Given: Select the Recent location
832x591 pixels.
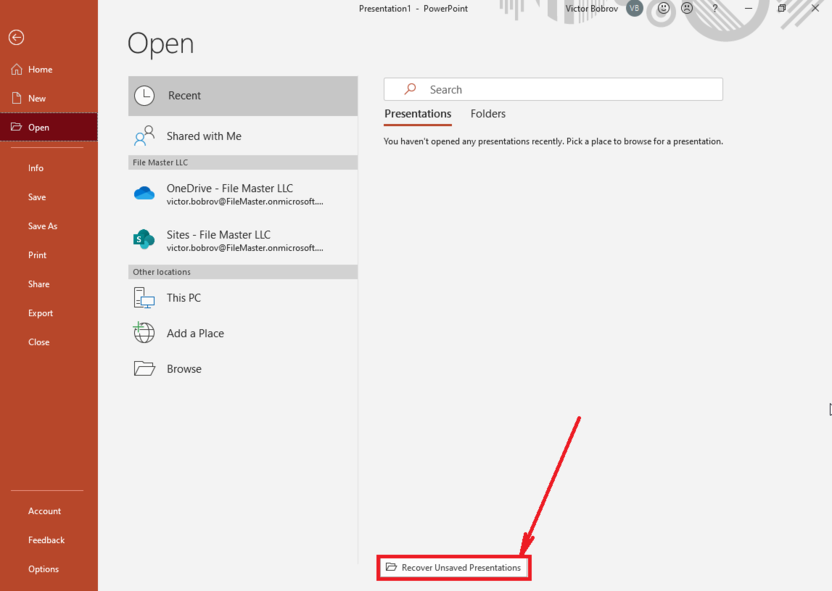Looking at the screenshot, I should point(243,96).
